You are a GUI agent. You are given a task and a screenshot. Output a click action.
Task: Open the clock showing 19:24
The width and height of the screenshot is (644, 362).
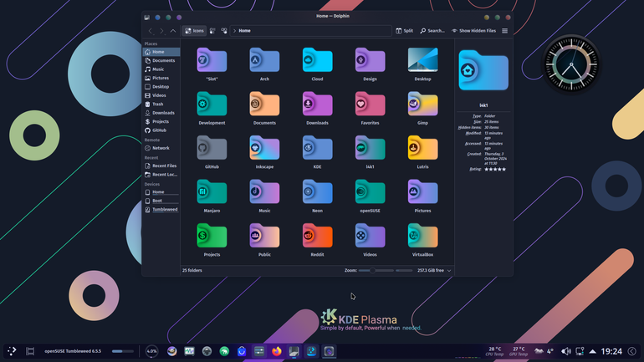(611, 351)
